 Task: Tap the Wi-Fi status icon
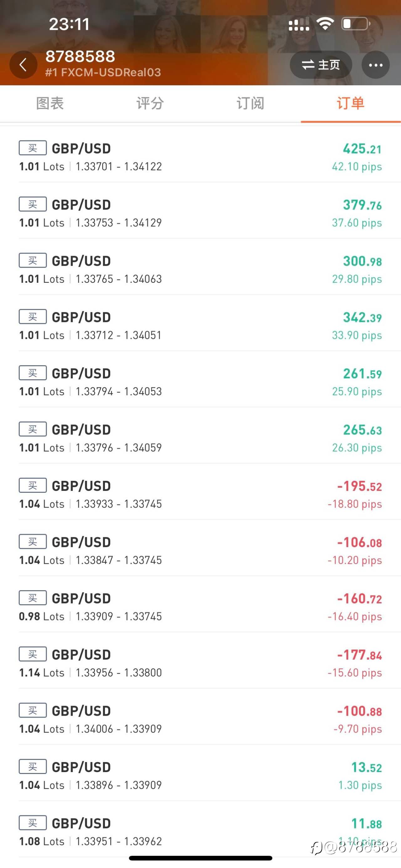pos(325,24)
